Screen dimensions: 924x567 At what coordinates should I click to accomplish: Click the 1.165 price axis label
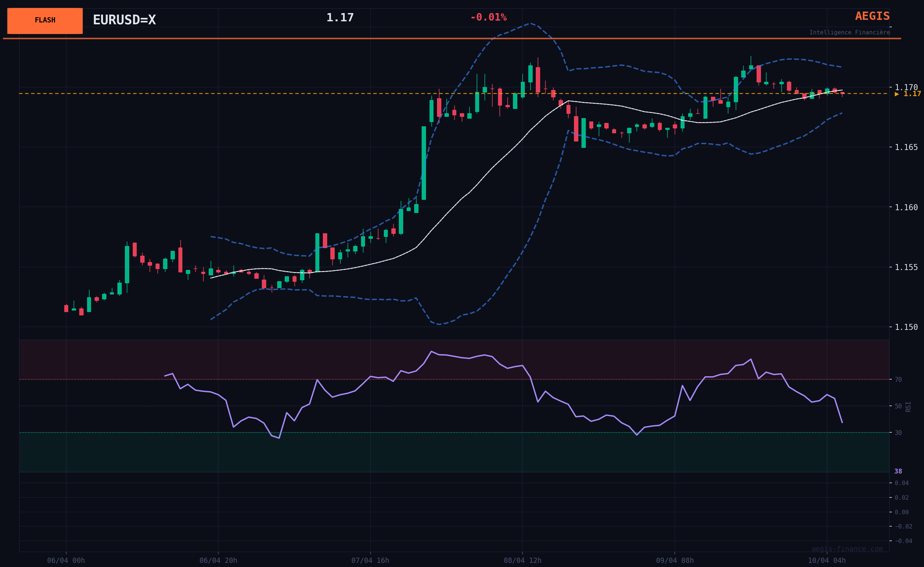pos(906,147)
